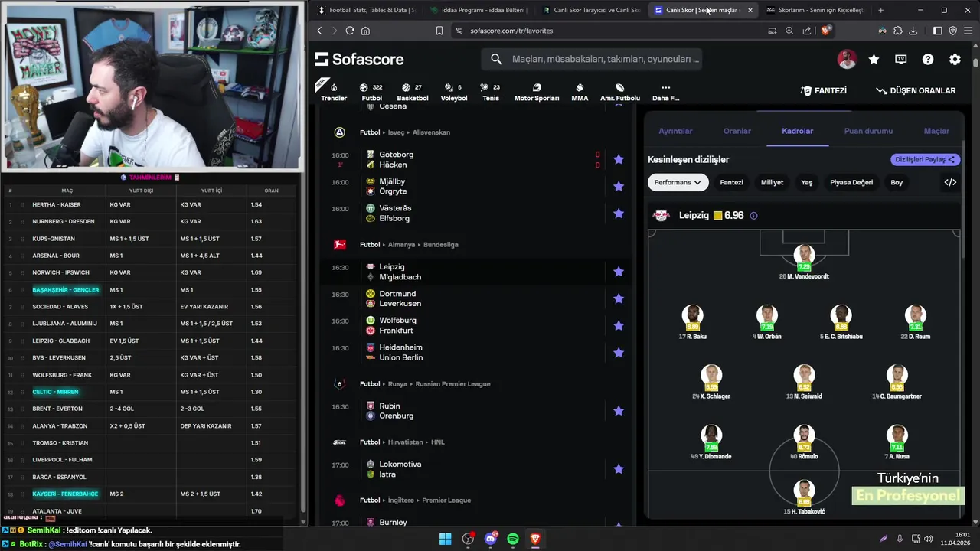Viewport: 980px width, 551px height.
Task: Open the TV schedule icon in header
Action: coord(901,59)
